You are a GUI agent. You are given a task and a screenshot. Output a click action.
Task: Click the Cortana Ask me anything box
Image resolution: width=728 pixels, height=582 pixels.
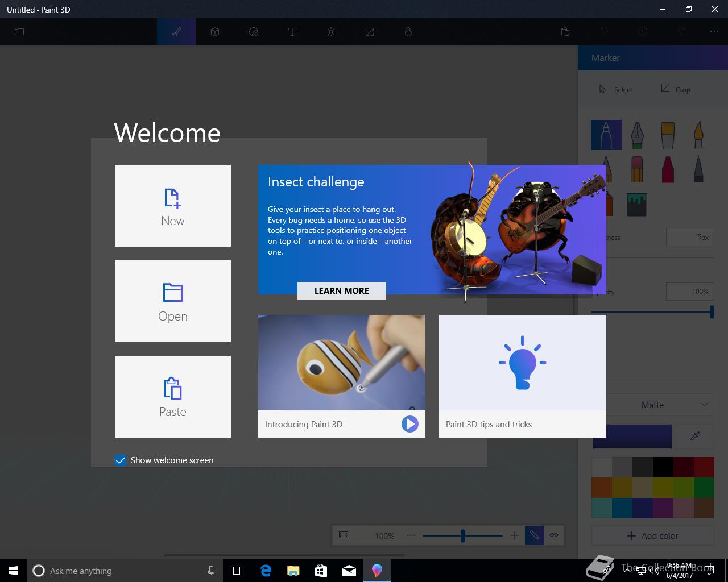125,571
